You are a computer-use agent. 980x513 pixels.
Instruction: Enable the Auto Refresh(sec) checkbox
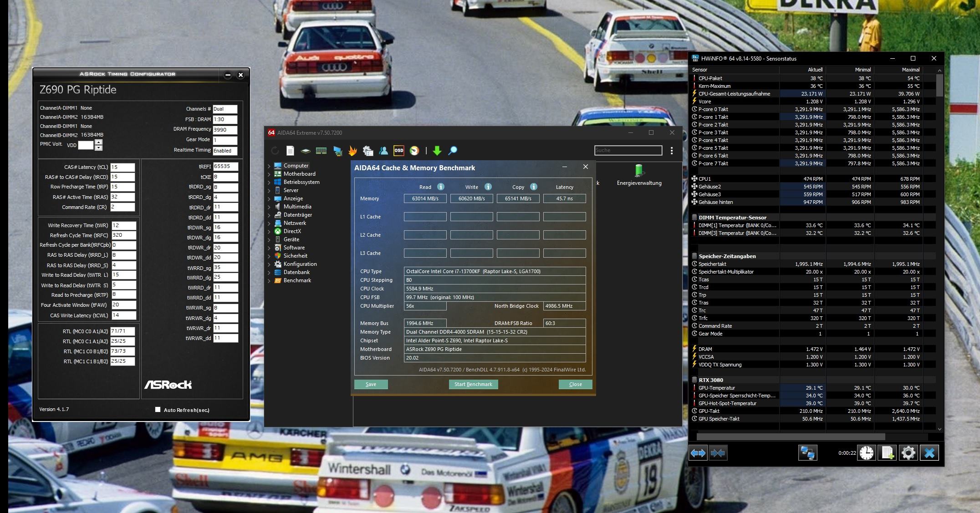coord(158,410)
